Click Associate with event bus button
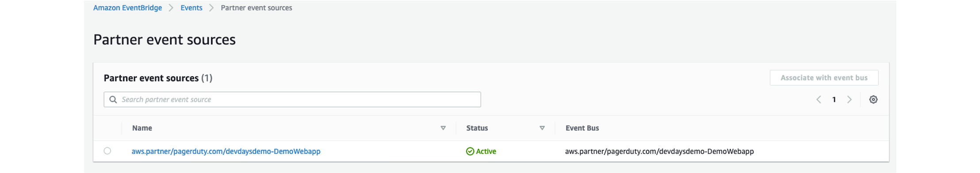The width and height of the screenshot is (980, 173). coord(824,78)
